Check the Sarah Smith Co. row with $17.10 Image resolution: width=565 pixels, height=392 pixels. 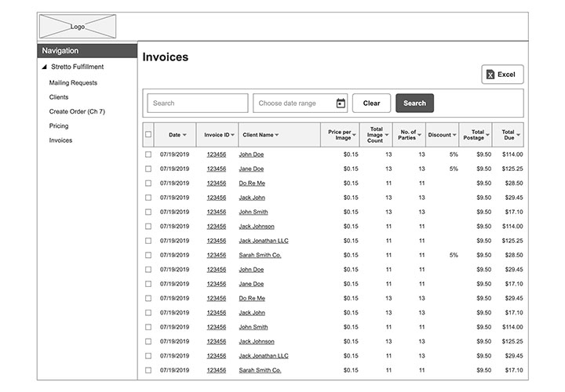pyautogui.click(x=148, y=370)
